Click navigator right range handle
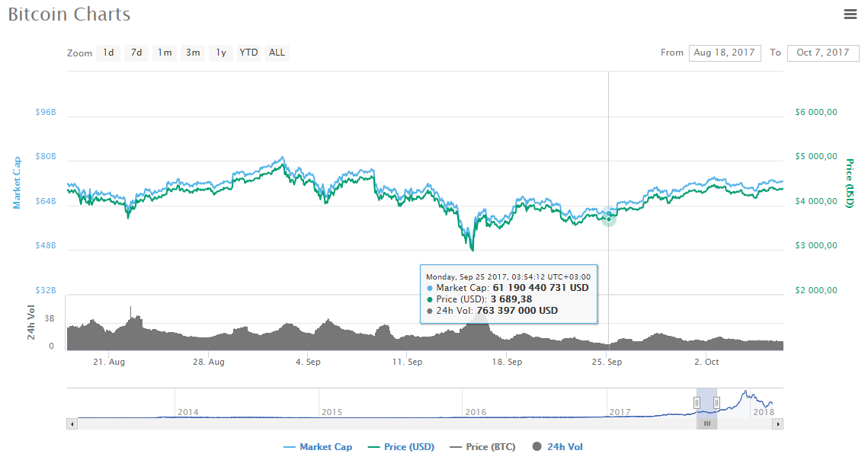The height and width of the screenshot is (460, 868). [x=717, y=403]
